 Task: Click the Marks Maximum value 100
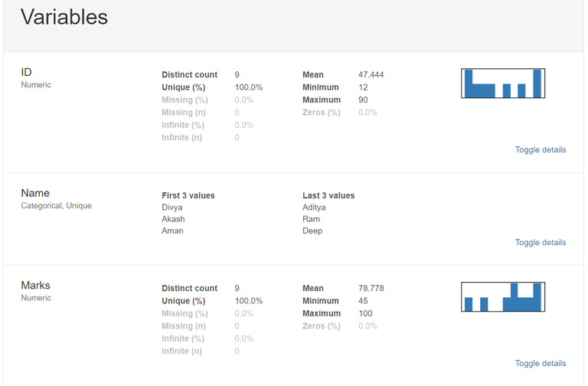coord(365,313)
